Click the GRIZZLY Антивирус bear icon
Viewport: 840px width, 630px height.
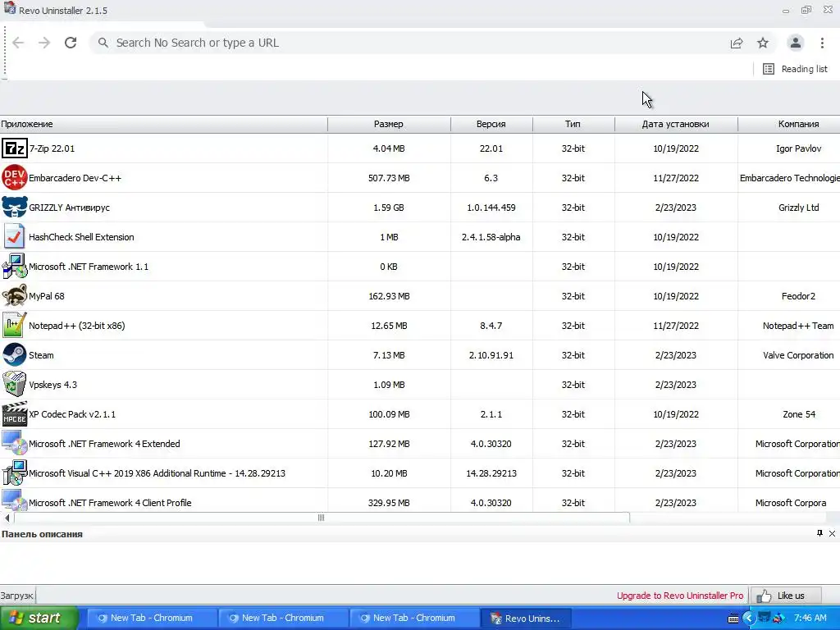click(x=15, y=208)
